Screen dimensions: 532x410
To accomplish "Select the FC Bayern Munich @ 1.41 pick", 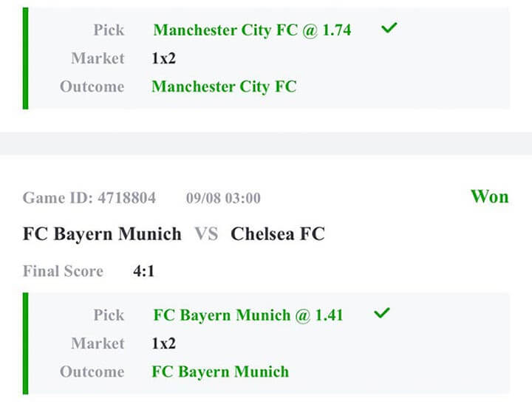I will click(x=248, y=315).
